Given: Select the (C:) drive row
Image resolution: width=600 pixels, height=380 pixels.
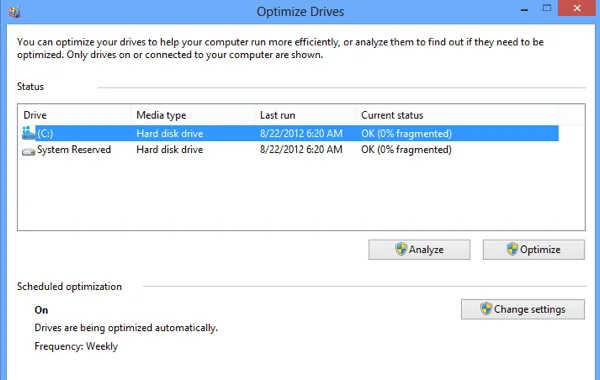Looking at the screenshot, I should click(290, 133).
